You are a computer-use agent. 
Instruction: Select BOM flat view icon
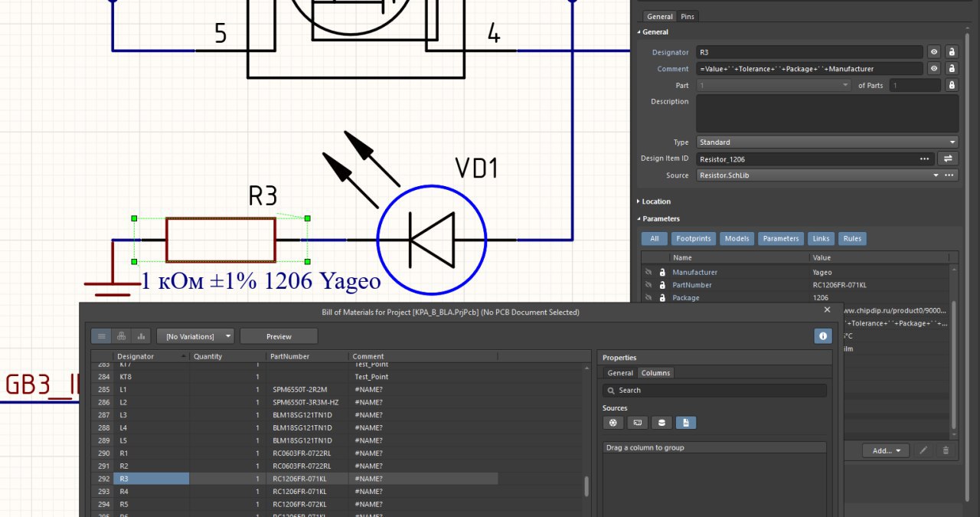tap(102, 336)
